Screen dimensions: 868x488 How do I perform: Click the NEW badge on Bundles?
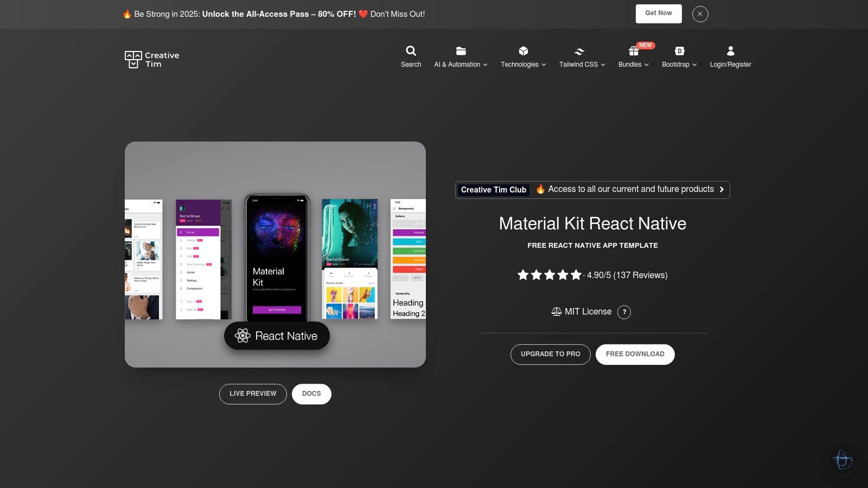tap(645, 46)
